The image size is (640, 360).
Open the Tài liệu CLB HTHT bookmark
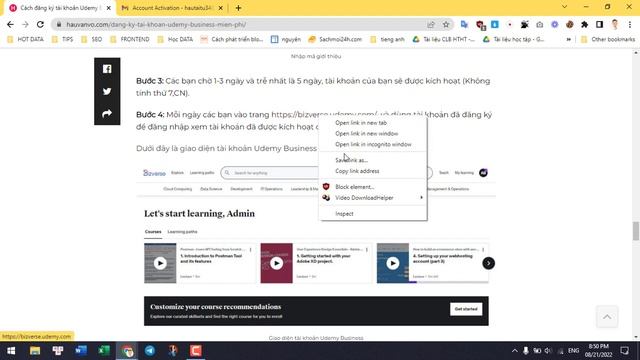click(x=444, y=40)
